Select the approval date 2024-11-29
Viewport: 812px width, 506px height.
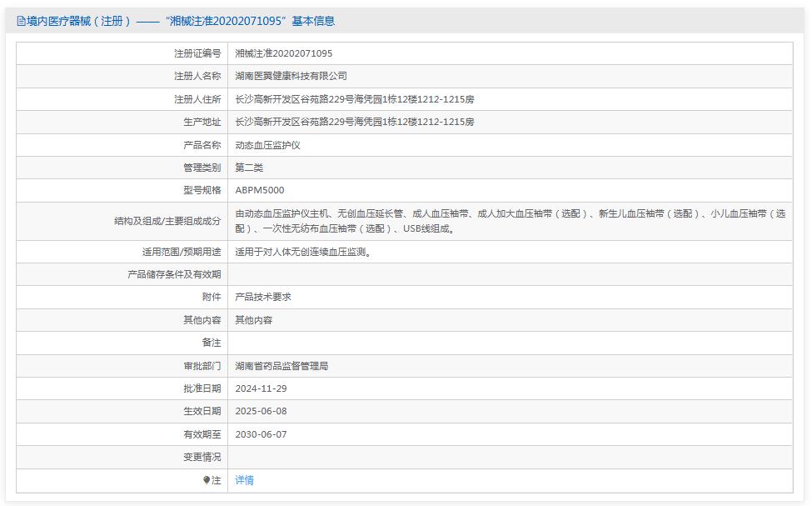[263, 388]
